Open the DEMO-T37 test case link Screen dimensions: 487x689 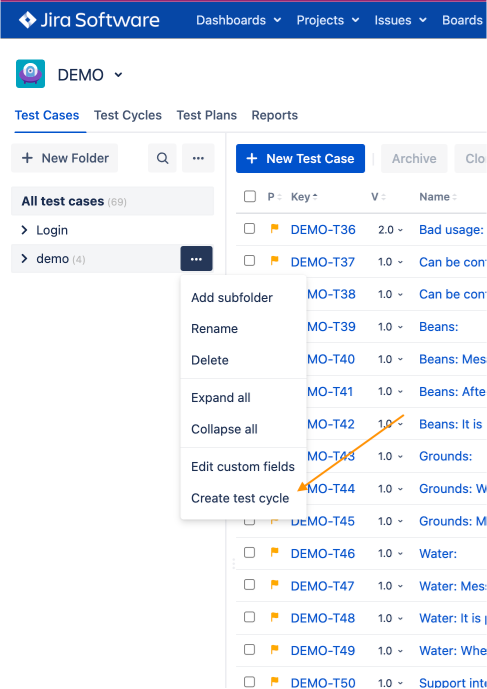pyautogui.click(x=323, y=262)
